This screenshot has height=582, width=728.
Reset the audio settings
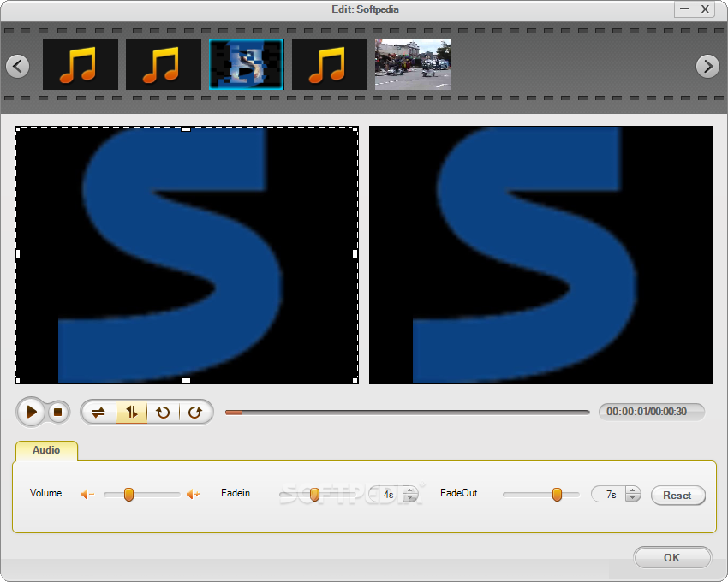tap(677, 496)
